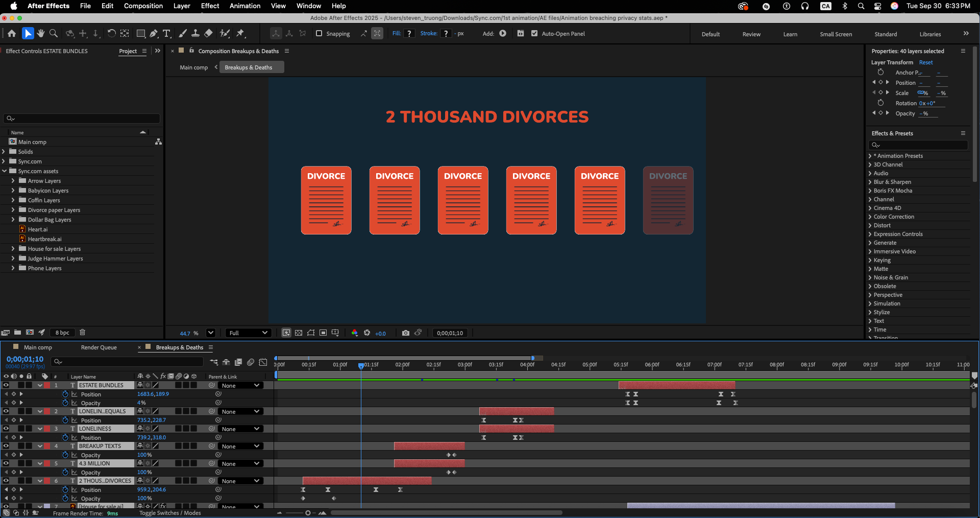Image resolution: width=980 pixels, height=518 pixels.
Task: Enable timeline Motion Blur switch
Action: 251,362
